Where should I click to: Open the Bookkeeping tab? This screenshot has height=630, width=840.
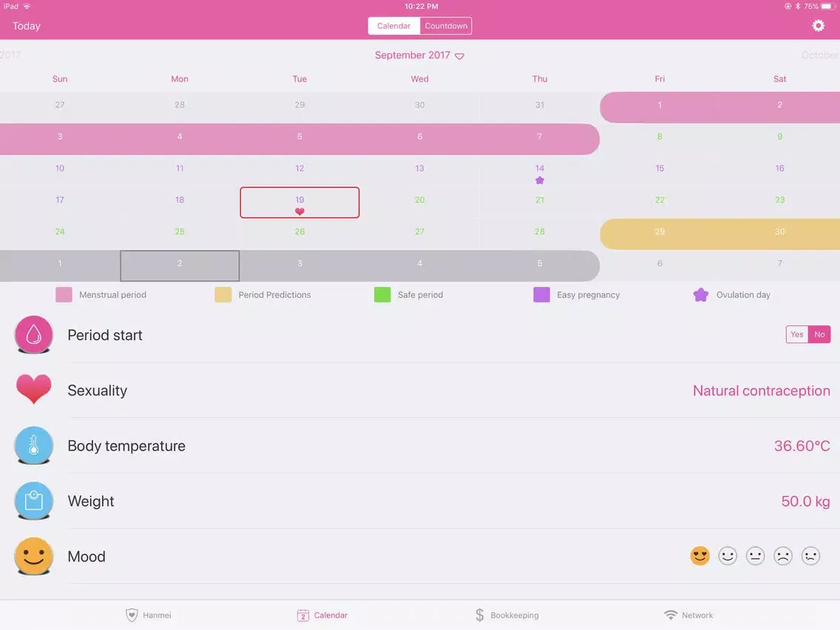point(507,615)
